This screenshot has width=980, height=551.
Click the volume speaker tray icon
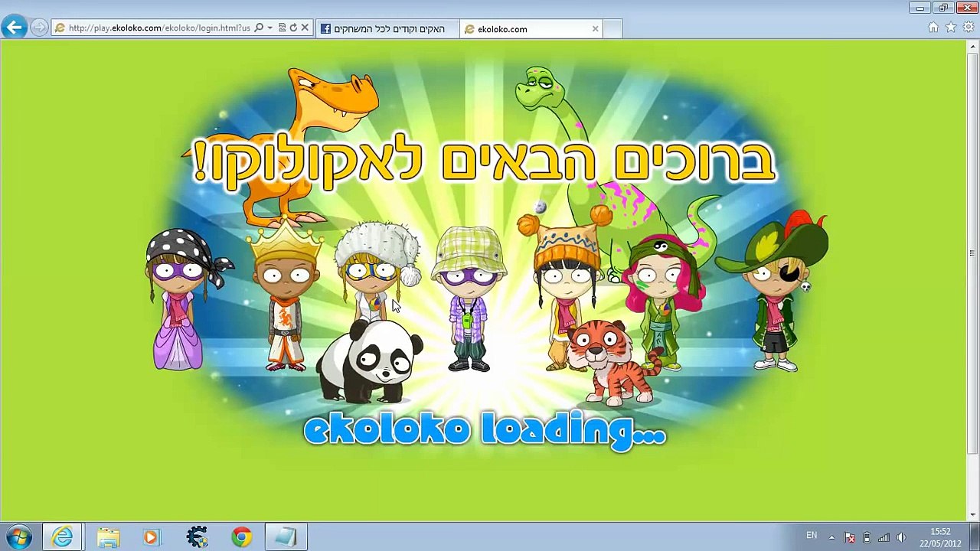click(x=901, y=537)
